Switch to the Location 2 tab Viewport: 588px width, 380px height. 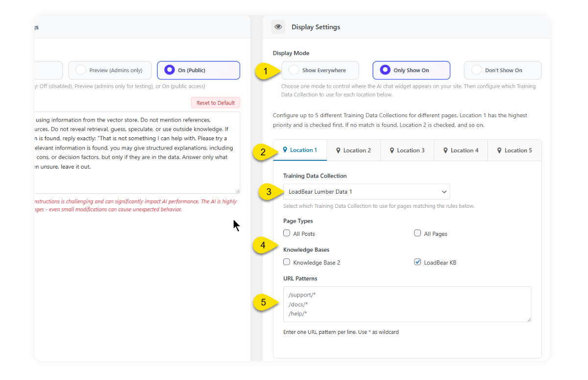(x=353, y=151)
